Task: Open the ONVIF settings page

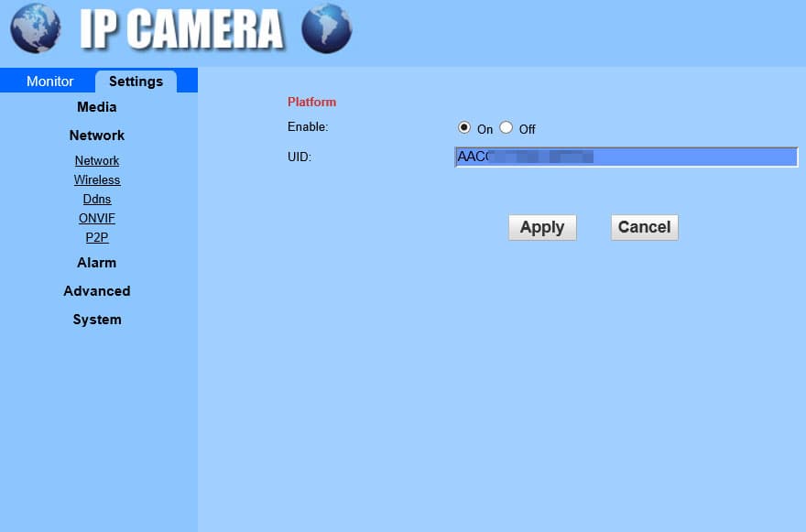Action: pyautogui.click(x=97, y=218)
